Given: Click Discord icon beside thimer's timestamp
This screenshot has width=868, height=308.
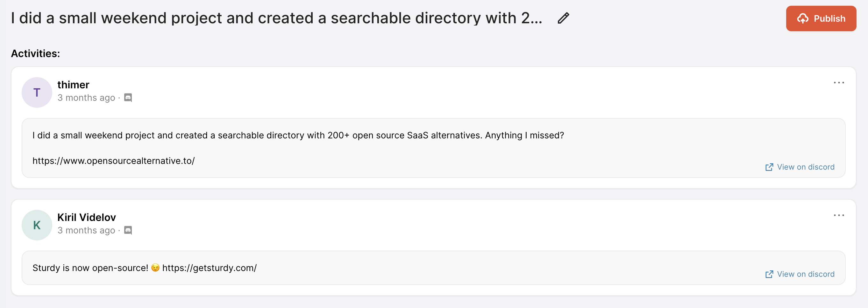Looking at the screenshot, I should coord(128,98).
